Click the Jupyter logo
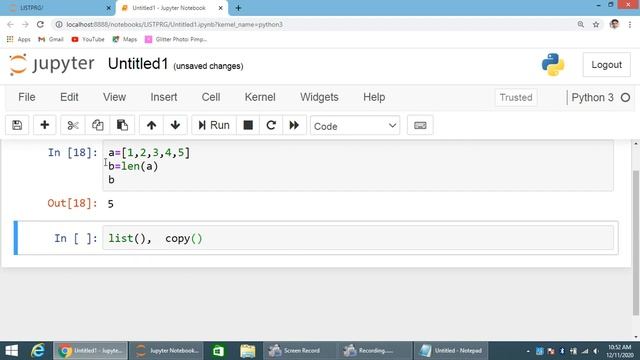The width and height of the screenshot is (640, 360). [52, 64]
